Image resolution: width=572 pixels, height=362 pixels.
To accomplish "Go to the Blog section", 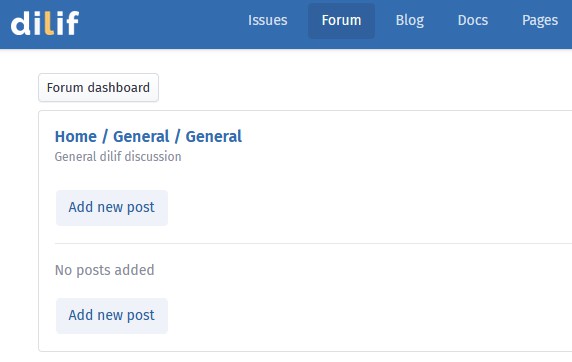I will tap(410, 20).
